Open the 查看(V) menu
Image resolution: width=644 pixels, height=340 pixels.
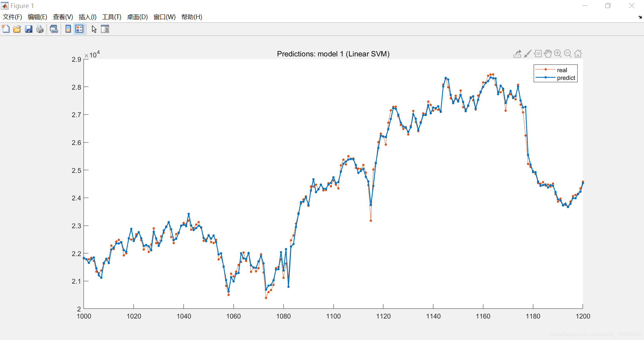pos(63,17)
